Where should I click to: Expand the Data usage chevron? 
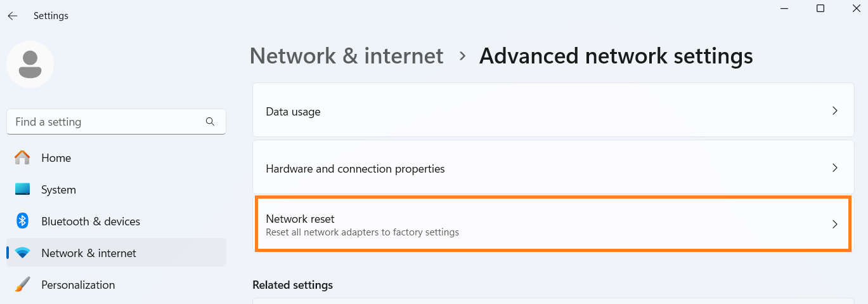(x=834, y=111)
